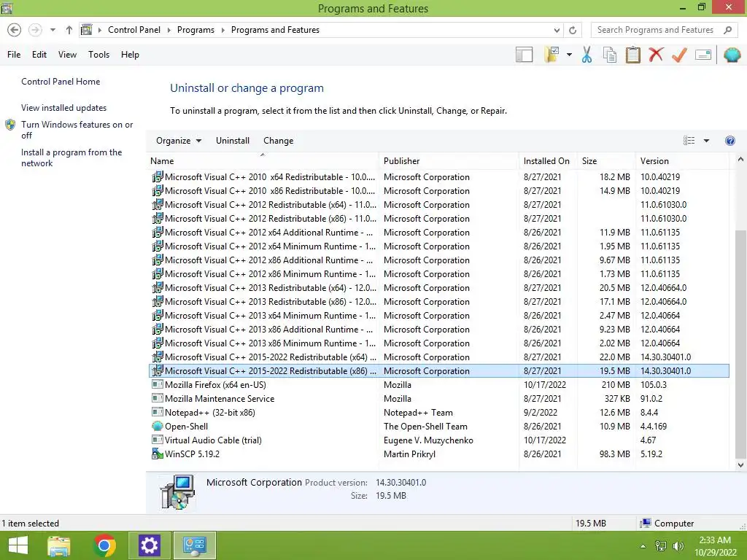Open the recent locations dropdown
Image resolution: width=747 pixels, height=560 pixels.
[53, 30]
